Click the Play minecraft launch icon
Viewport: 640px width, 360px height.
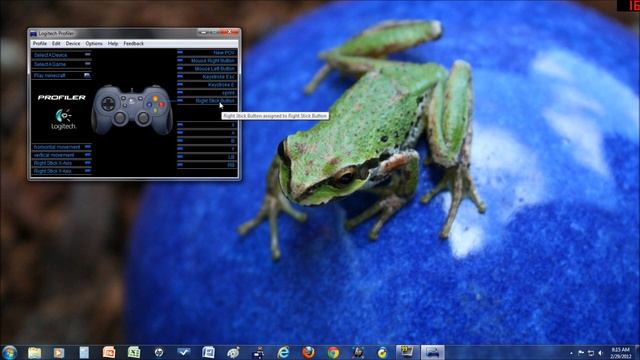pos(87,75)
